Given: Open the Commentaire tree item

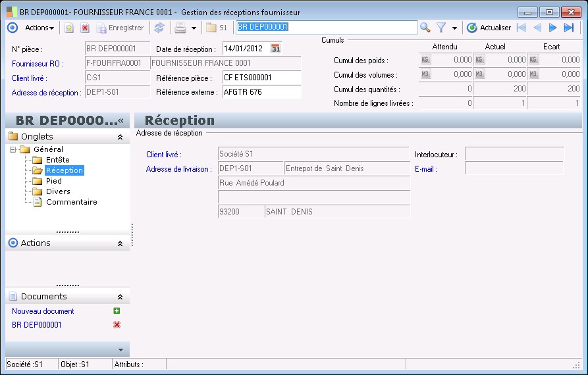Looking at the screenshot, I should (x=71, y=202).
